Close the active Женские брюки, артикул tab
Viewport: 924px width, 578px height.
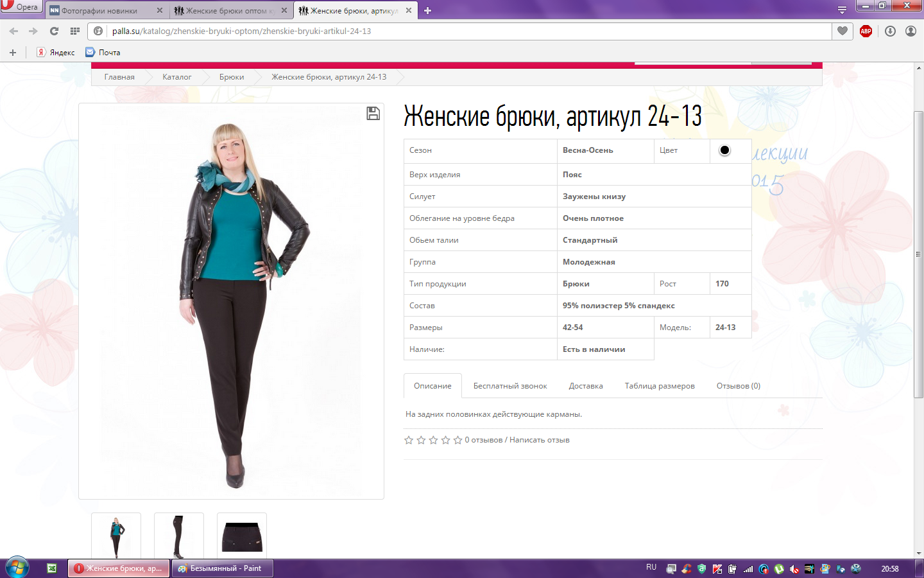click(409, 11)
